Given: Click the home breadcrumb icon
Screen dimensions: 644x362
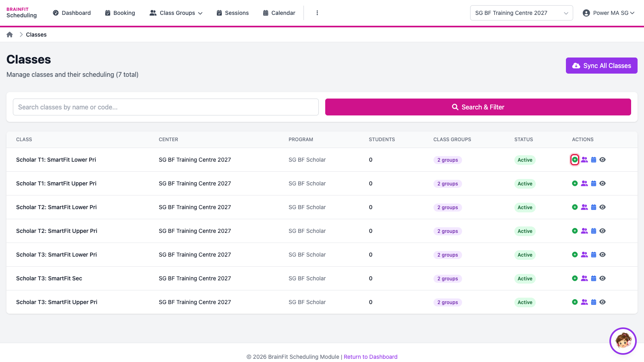Looking at the screenshot, I should pyautogui.click(x=10, y=35).
